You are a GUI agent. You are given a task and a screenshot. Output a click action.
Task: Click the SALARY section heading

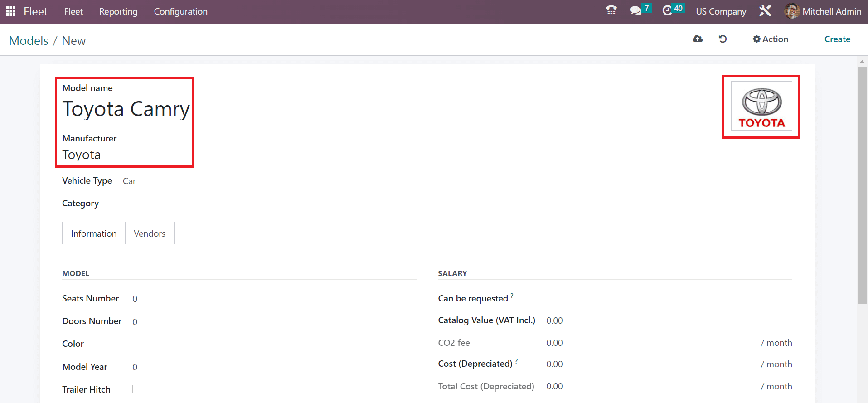tap(452, 273)
